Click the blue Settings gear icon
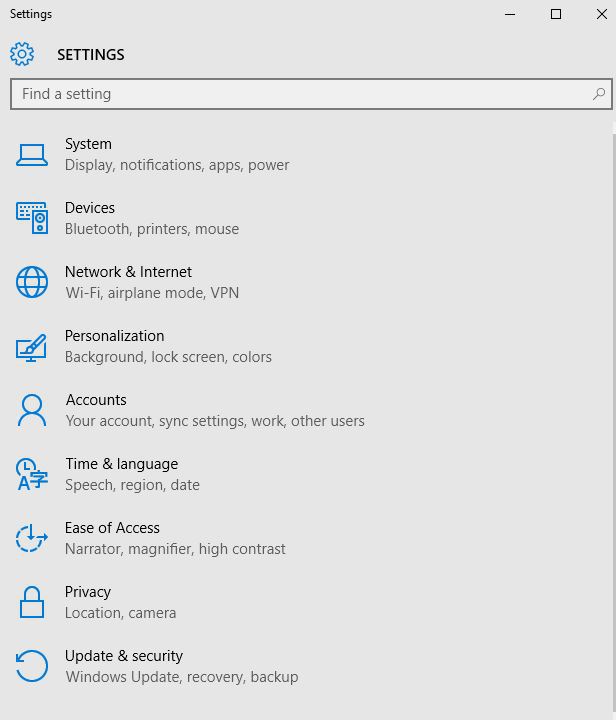The height and width of the screenshot is (720, 616). coord(22,54)
